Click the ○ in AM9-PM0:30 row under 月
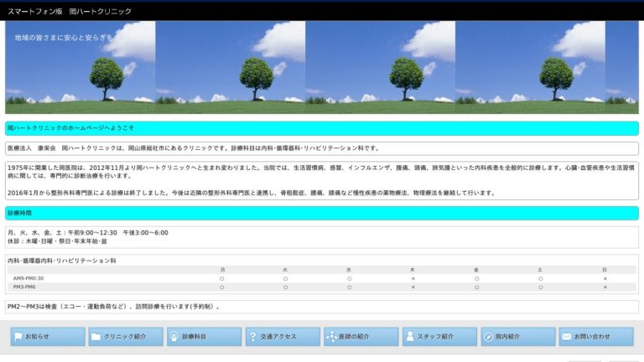The image size is (644, 362). tap(221, 279)
